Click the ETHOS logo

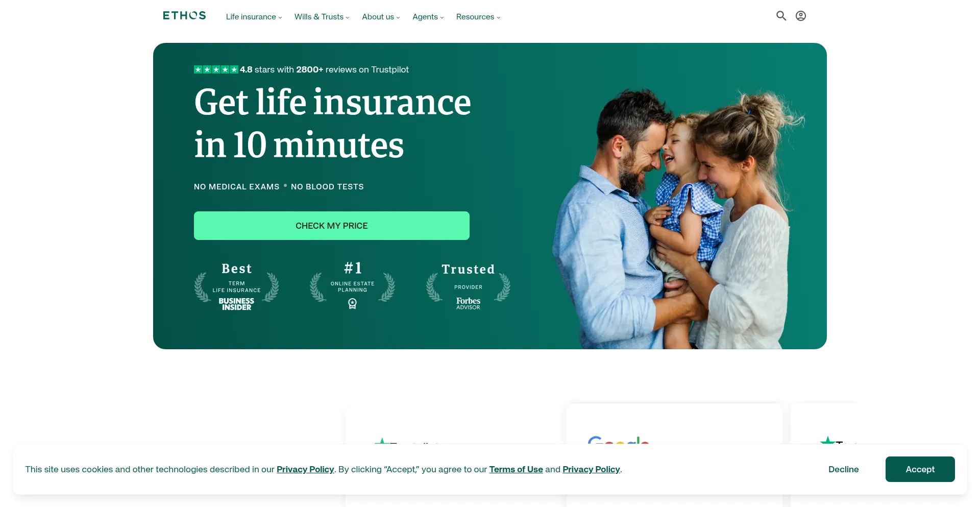[x=184, y=16]
